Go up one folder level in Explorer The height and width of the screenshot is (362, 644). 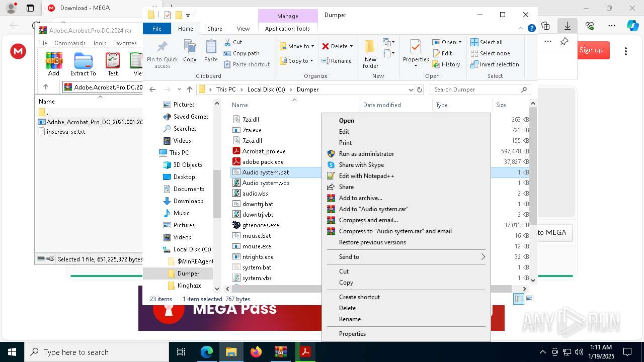190,89
